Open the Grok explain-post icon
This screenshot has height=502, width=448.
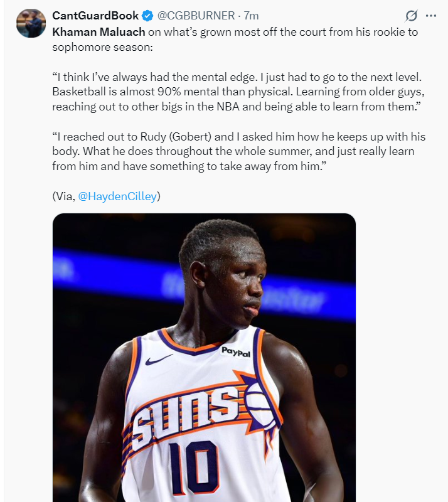point(411,15)
